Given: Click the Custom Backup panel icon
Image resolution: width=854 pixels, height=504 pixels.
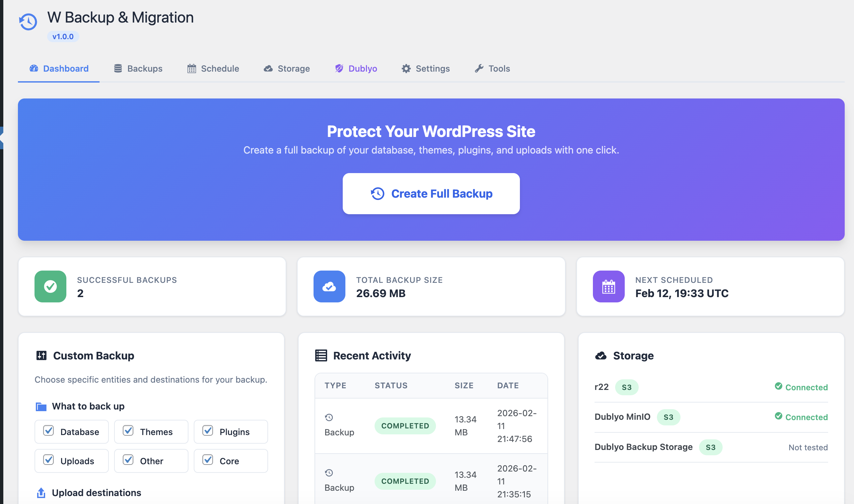Looking at the screenshot, I should (41, 355).
